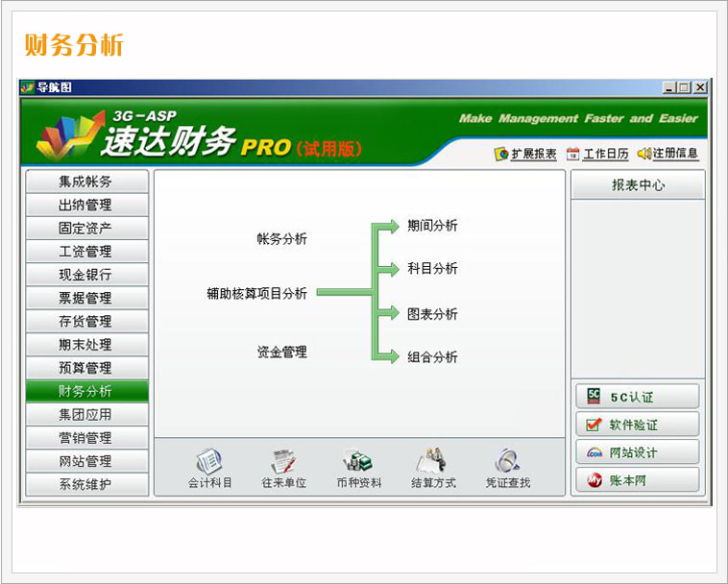The height and width of the screenshot is (584, 728).
Task: Select 出纳管理 in the sidebar
Action: (86, 205)
